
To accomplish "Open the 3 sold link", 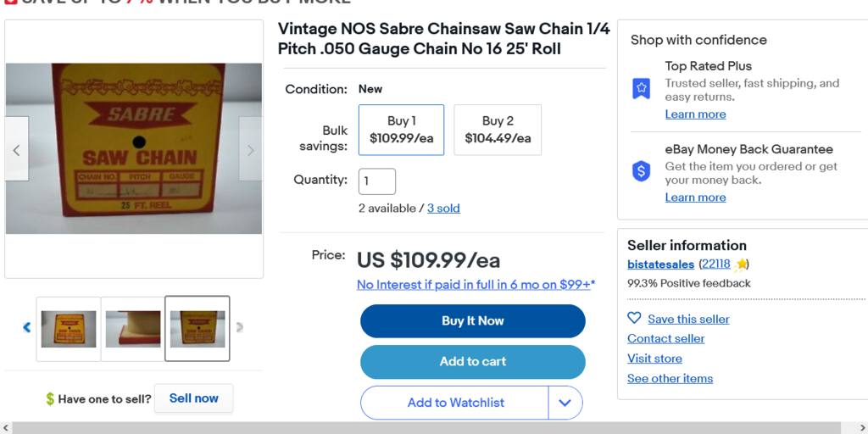I will click(x=443, y=209).
